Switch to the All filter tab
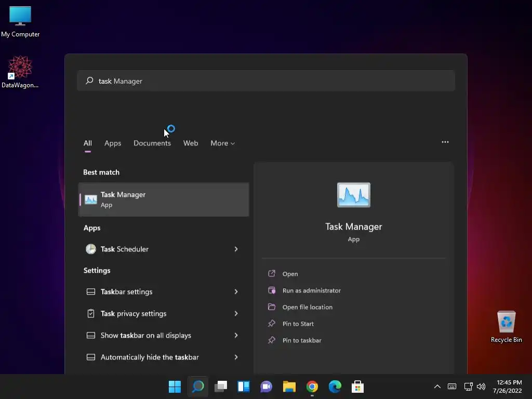This screenshot has width=532, height=399. pos(87,143)
